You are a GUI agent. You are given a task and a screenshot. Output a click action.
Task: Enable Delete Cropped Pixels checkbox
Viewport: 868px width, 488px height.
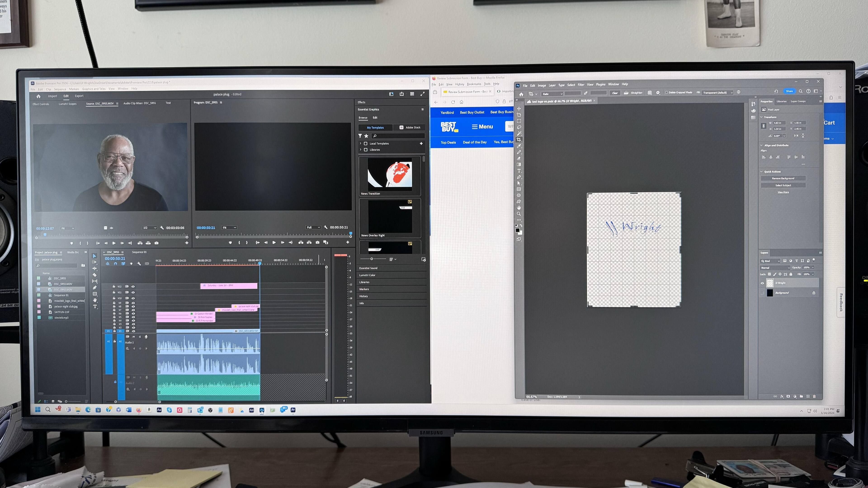(x=666, y=93)
